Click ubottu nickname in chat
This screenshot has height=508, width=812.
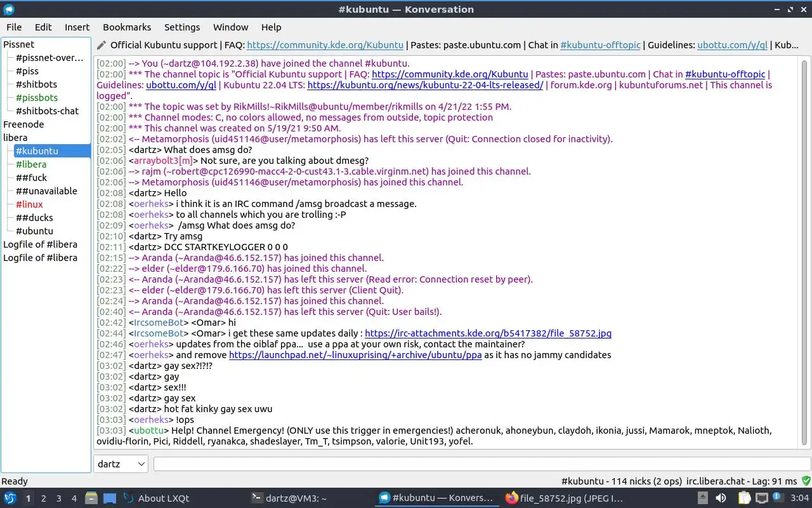coord(148,431)
